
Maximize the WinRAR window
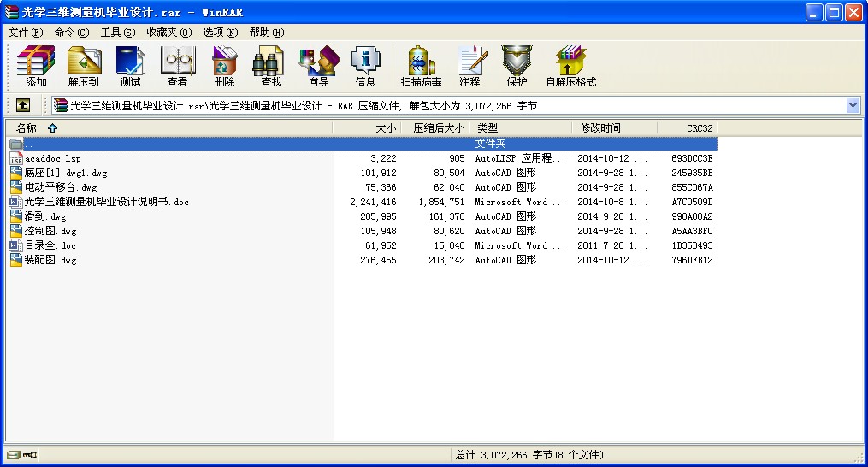pos(834,12)
